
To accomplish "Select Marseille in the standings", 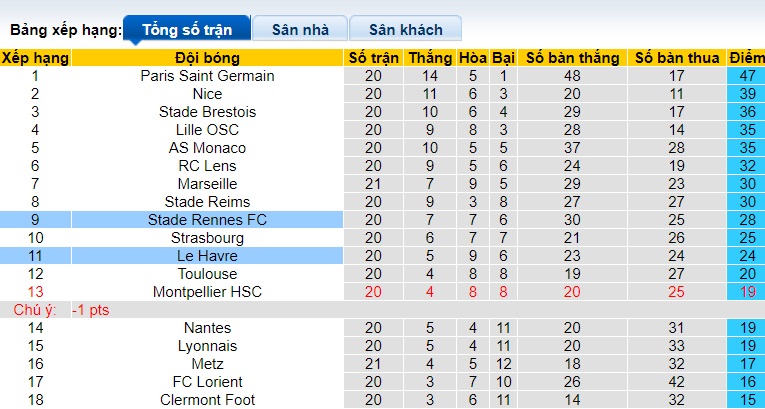I will [x=207, y=184].
